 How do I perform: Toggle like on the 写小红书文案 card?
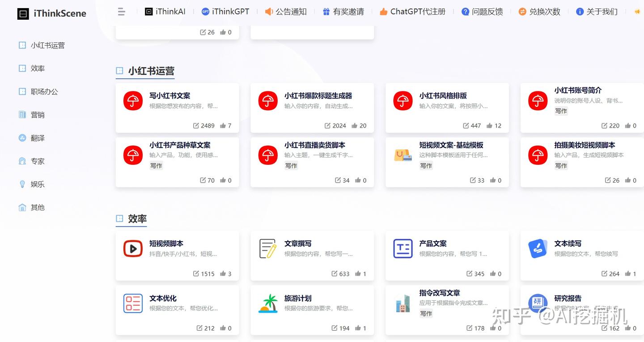pos(225,125)
